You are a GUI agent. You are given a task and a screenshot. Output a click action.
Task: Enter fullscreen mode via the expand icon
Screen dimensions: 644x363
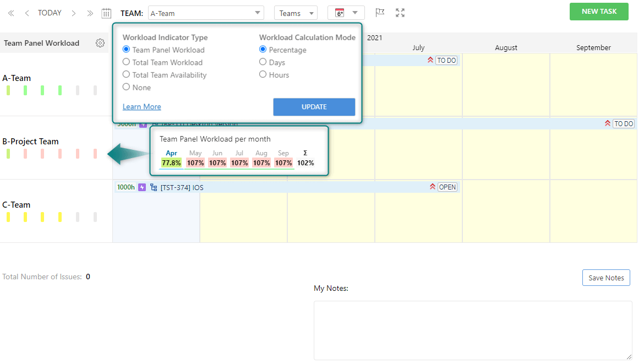click(400, 13)
